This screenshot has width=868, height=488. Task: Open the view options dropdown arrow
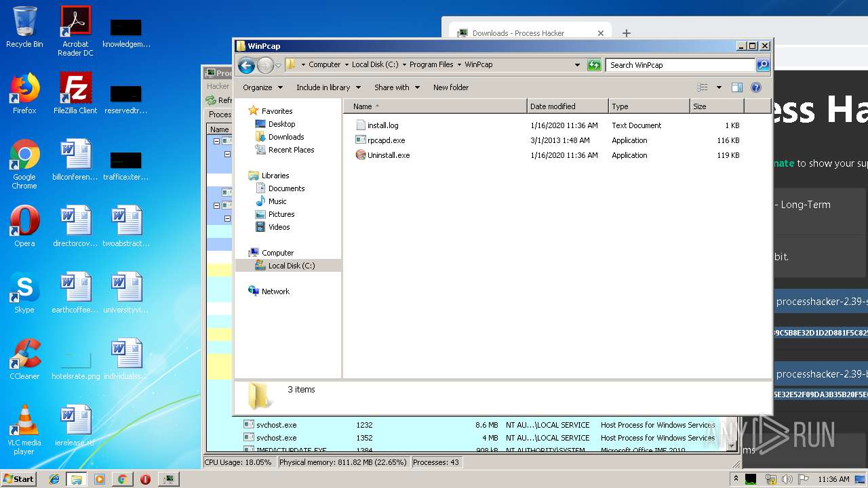719,87
